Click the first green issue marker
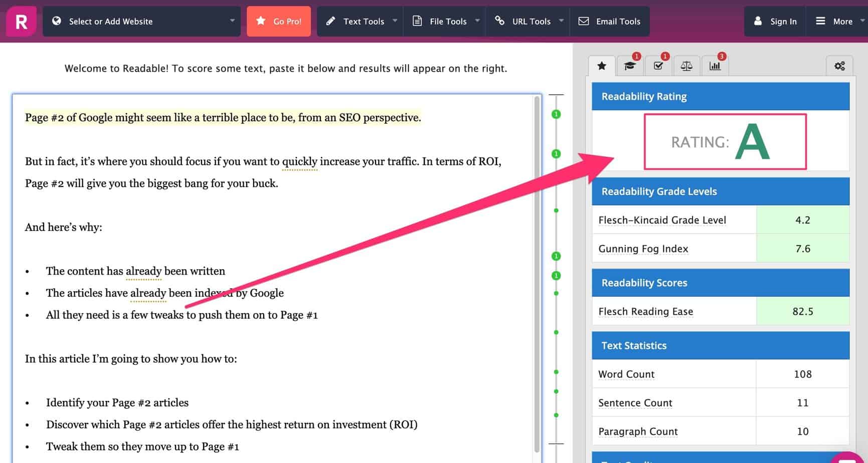The height and width of the screenshot is (463, 868). point(556,114)
